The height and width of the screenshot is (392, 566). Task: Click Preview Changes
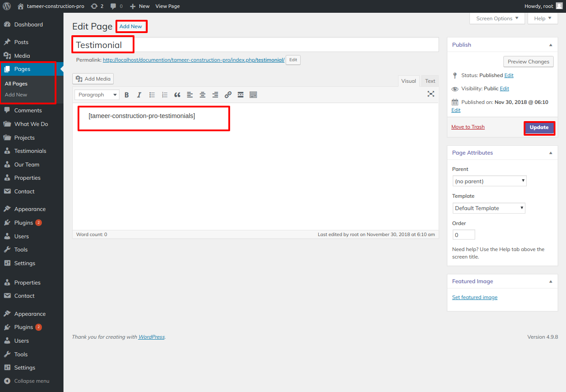pos(529,62)
